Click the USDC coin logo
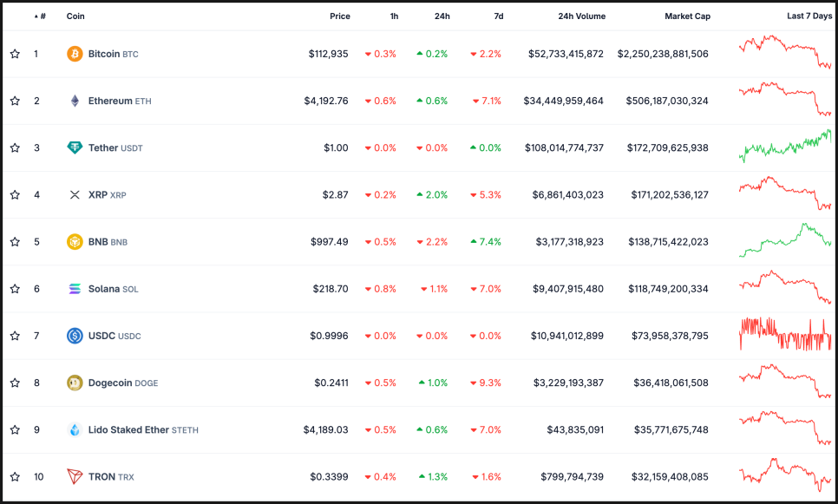Image resolution: width=838 pixels, height=504 pixels. pos(75,336)
